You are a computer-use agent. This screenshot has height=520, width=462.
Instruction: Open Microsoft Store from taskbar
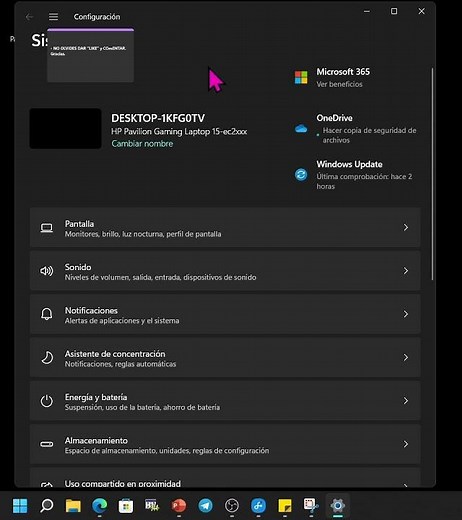126,506
